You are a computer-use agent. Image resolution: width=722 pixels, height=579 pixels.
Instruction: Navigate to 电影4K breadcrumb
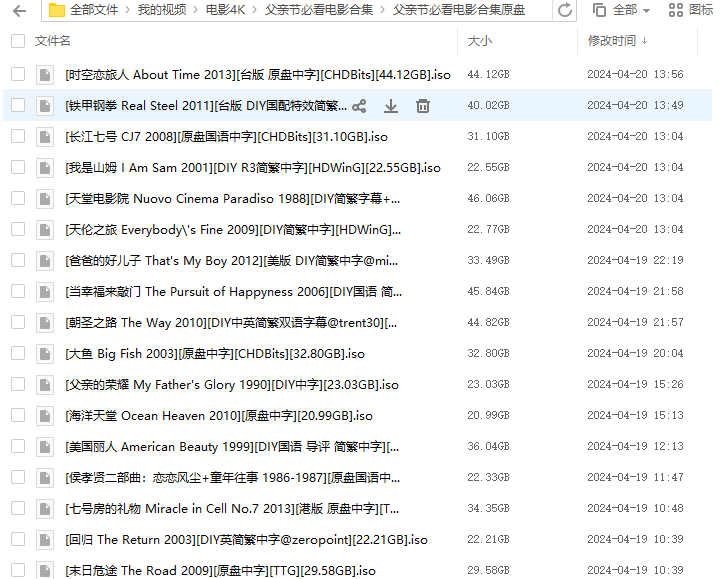point(225,10)
